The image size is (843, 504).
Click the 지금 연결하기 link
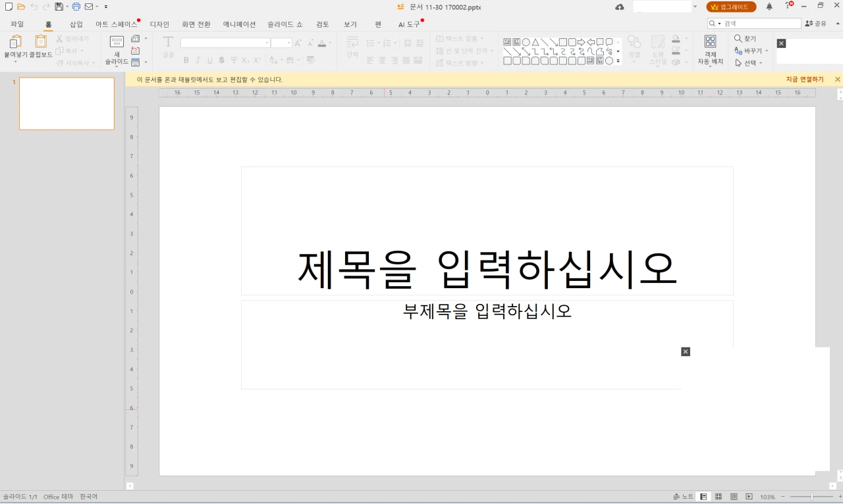click(804, 79)
